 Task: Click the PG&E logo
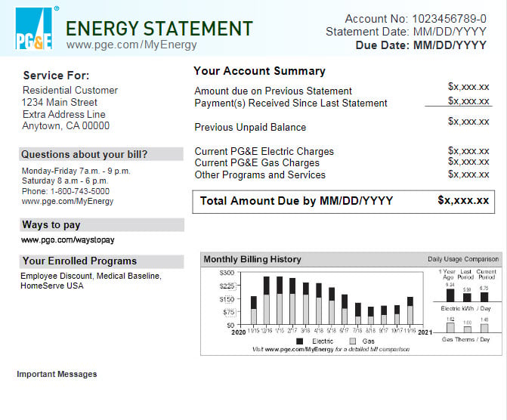point(34,29)
